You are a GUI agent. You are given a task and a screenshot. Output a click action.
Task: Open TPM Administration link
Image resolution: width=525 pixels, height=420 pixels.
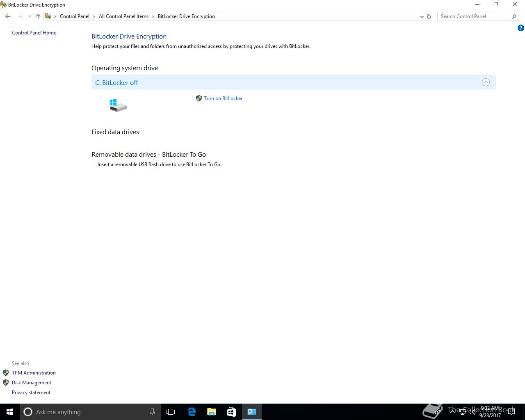[34, 373]
